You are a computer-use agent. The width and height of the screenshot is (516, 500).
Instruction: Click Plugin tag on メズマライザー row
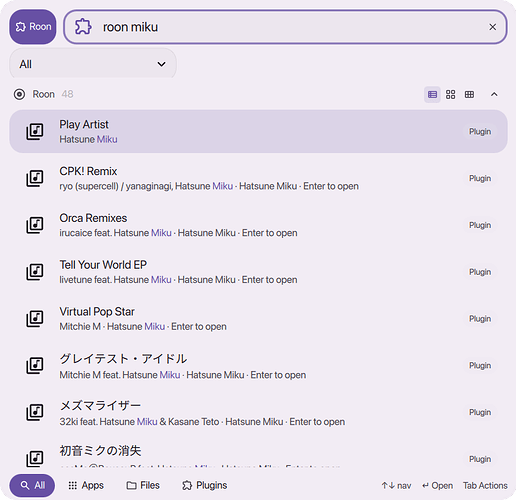click(x=480, y=412)
